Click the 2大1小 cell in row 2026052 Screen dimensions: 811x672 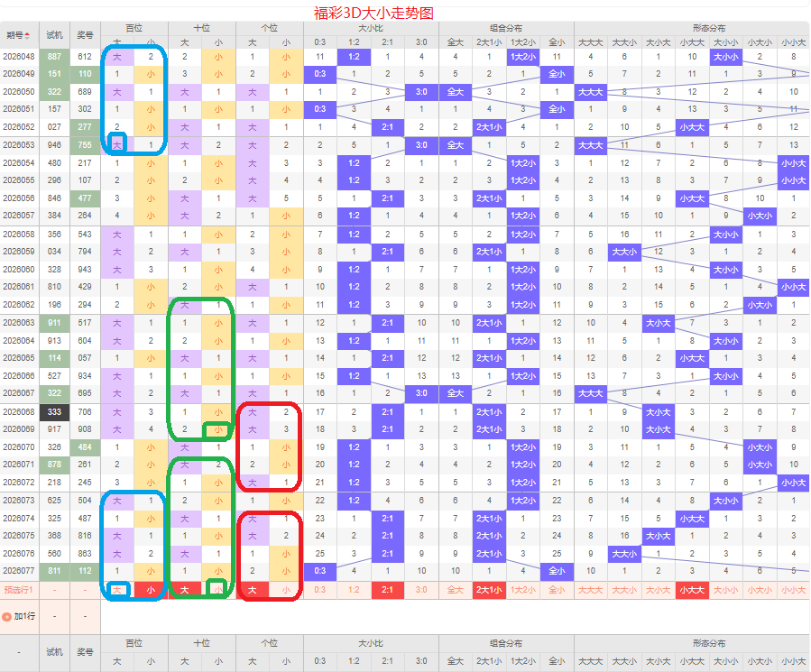489,127
